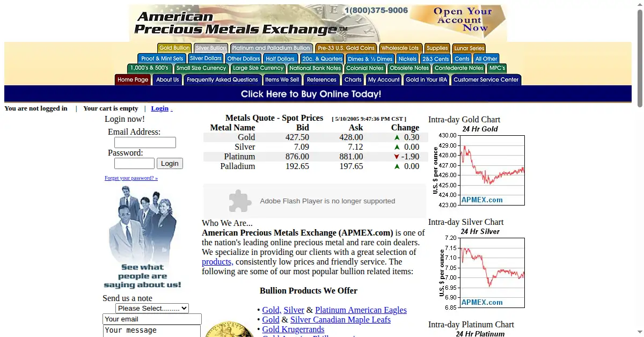The height and width of the screenshot is (337, 644).
Task: Click the About Us menu tab
Action: [x=167, y=79]
